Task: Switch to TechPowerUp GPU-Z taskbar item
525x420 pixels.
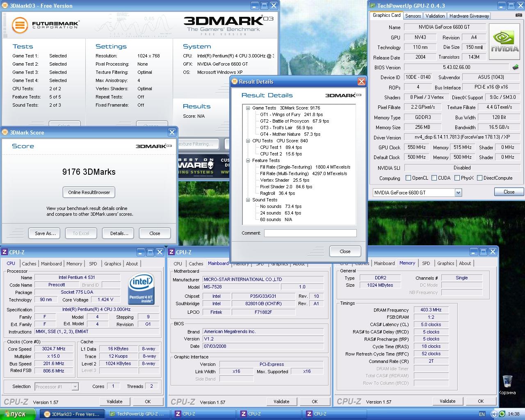Action: pos(137,414)
